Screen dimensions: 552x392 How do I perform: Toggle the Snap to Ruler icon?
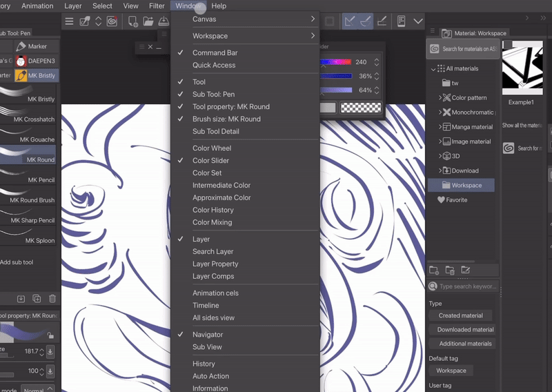tap(350, 21)
